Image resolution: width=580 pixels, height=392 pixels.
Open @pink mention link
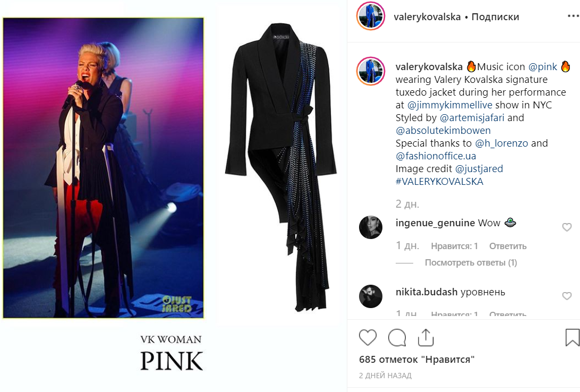point(543,66)
